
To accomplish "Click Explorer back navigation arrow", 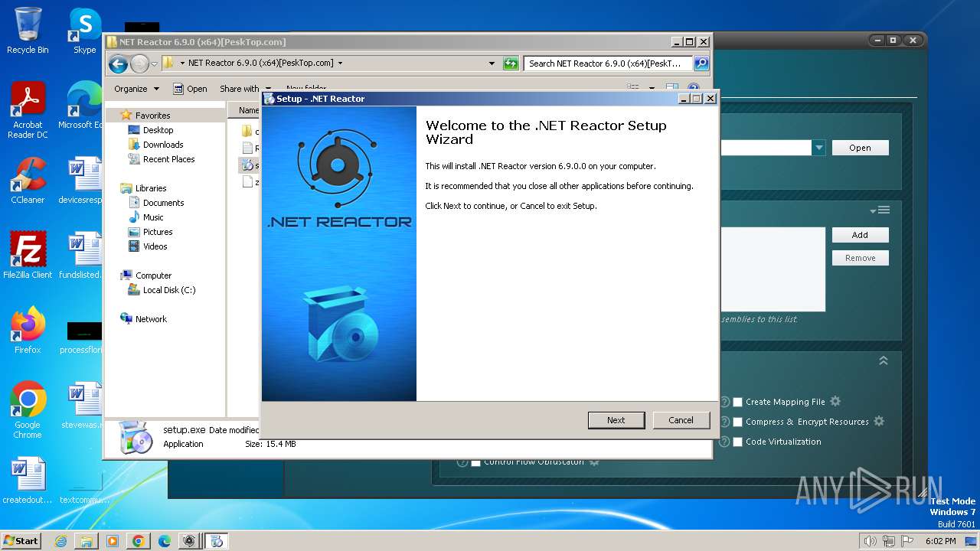I will [118, 64].
